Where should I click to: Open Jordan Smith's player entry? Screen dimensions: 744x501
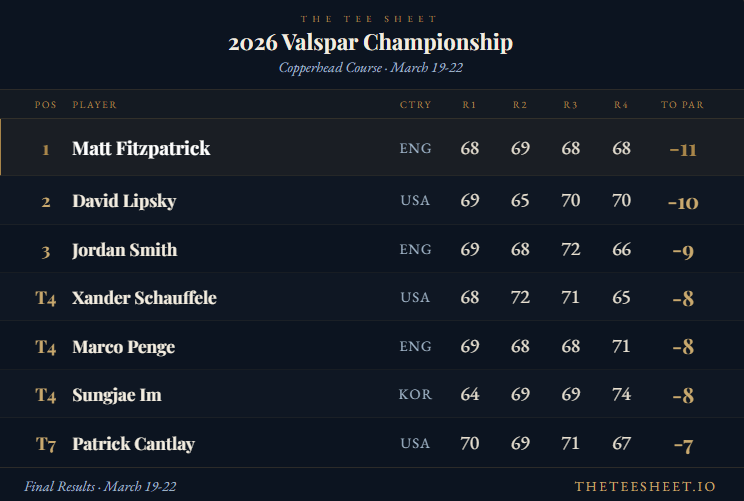(x=125, y=250)
